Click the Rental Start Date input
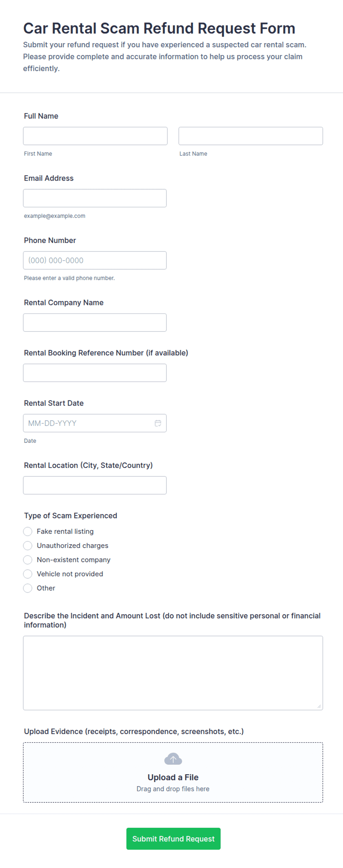This screenshot has height=868, width=343. click(x=95, y=423)
